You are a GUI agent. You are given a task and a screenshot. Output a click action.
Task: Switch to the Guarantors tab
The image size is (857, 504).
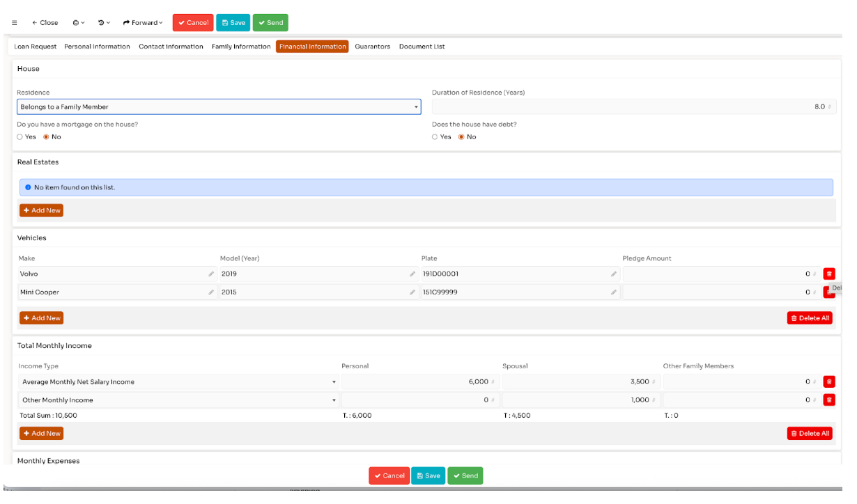click(372, 47)
